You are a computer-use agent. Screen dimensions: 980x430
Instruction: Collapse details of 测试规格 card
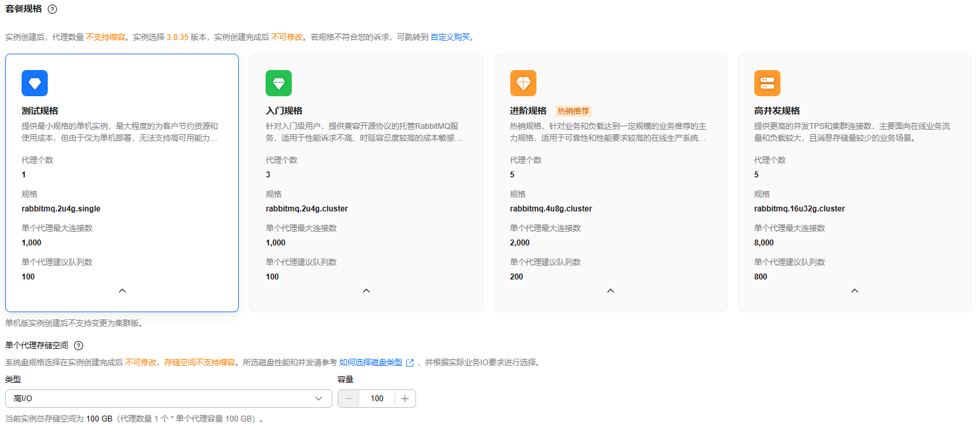click(x=122, y=291)
